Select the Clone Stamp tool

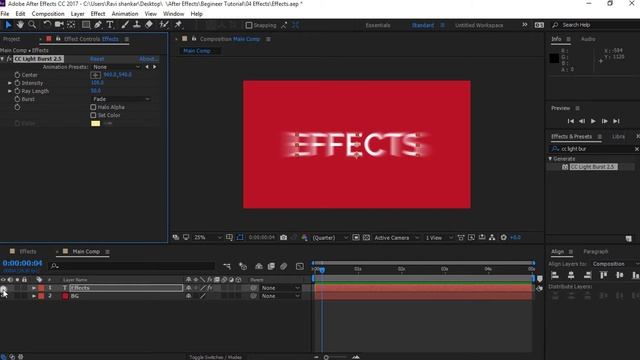point(137,25)
